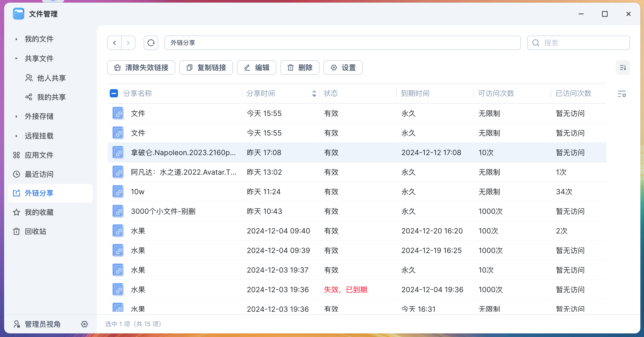Click the 删除 button
The height and width of the screenshot is (337, 644).
(300, 68)
